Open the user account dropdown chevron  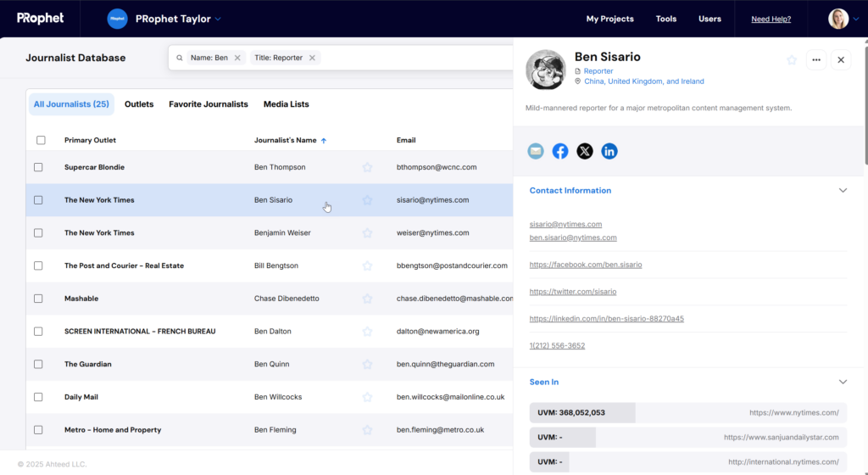(856, 19)
